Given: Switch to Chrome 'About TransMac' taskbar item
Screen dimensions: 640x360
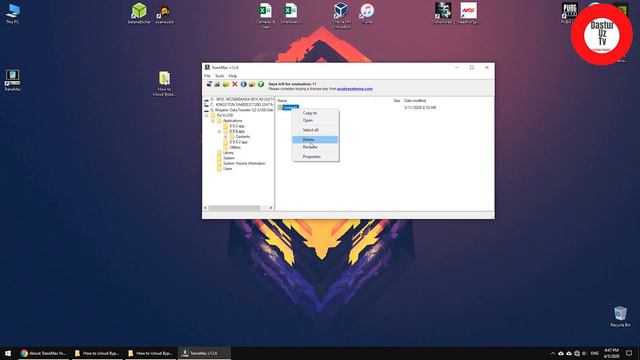Looking at the screenshot, I should (x=43, y=353).
